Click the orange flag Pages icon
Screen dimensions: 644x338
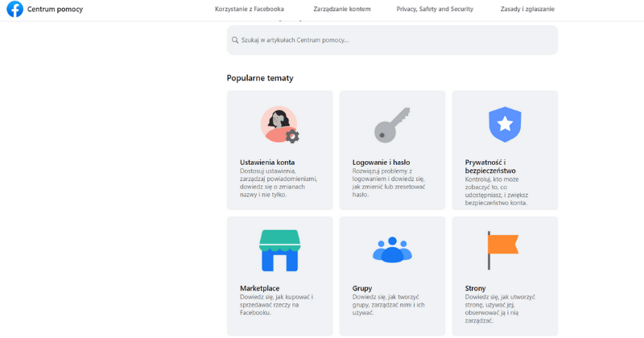(x=502, y=250)
